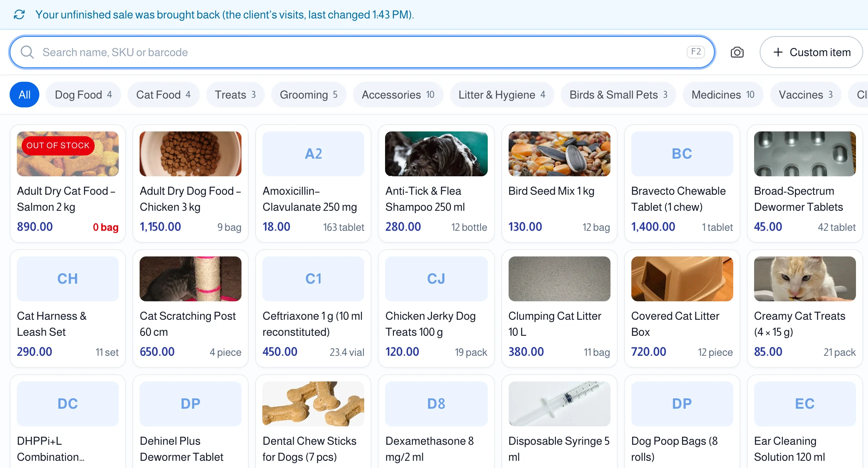Click the camera barcode scan icon
868x468 pixels.
pos(737,52)
